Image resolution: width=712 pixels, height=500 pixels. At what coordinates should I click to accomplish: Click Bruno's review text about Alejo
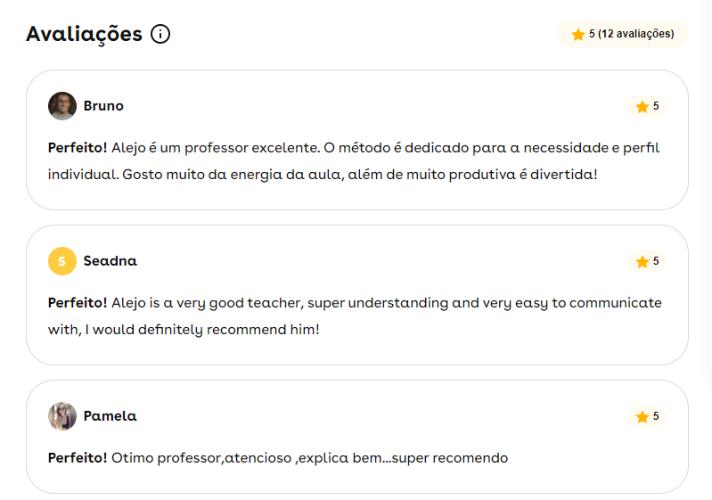354,161
